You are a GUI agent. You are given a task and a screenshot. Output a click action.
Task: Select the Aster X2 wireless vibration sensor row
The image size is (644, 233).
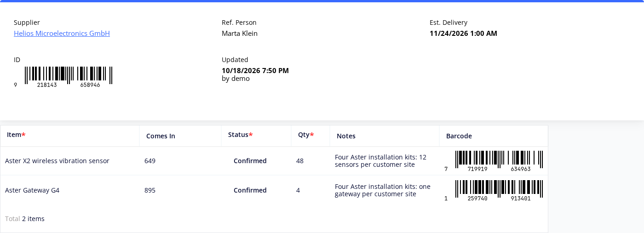tap(274, 161)
